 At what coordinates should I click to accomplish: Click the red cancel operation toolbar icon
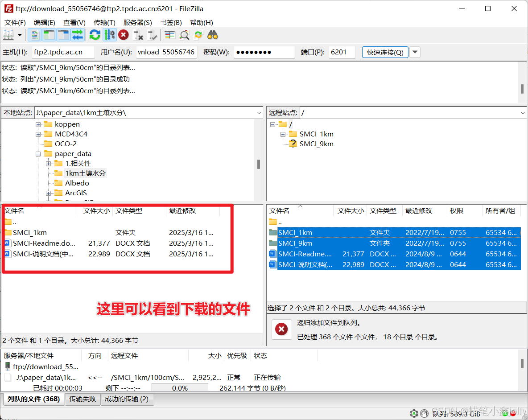click(124, 35)
